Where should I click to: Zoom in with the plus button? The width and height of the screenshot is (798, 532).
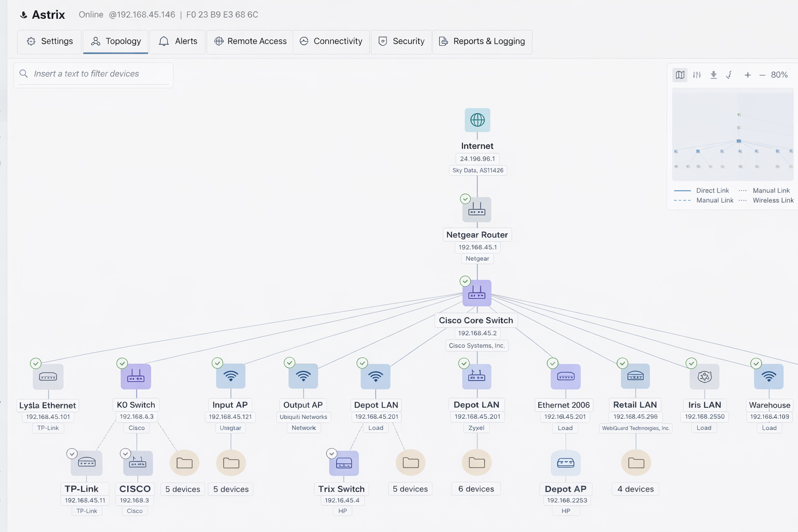(x=747, y=75)
